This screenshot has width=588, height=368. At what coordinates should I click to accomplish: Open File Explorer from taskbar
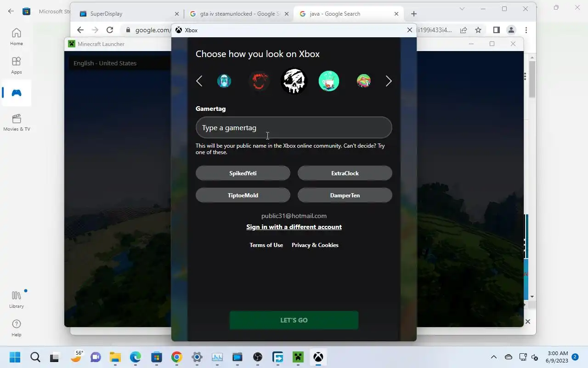[115, 357]
